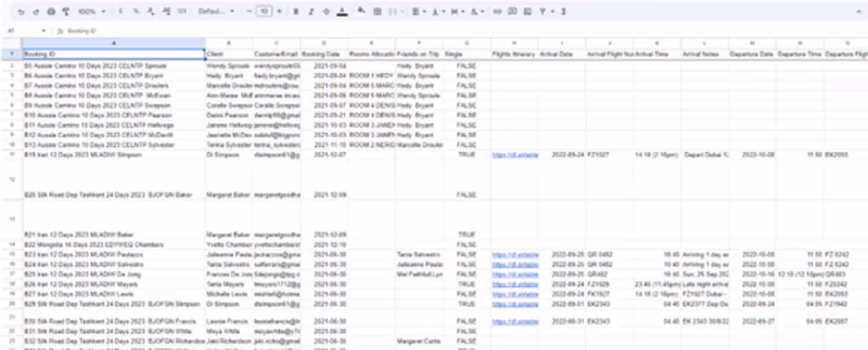Select column A header
The image size is (868, 350).
point(114,43)
